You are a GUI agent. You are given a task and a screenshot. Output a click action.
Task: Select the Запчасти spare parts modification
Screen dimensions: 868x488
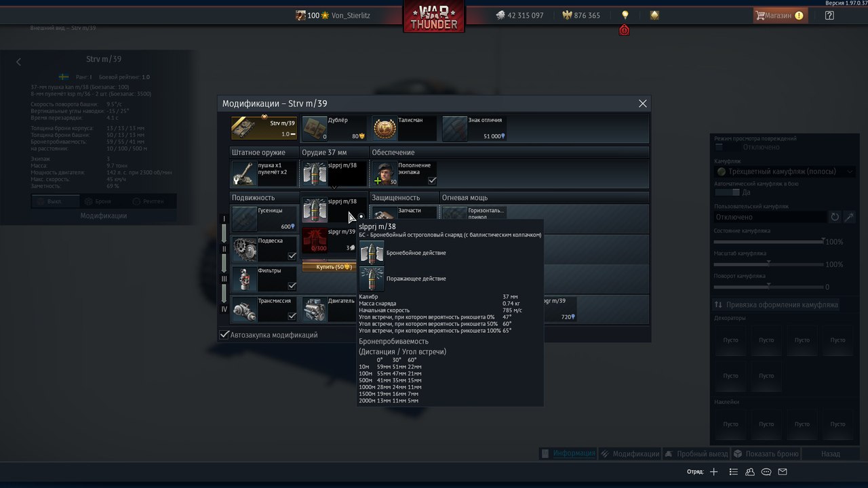pyautogui.click(x=404, y=212)
